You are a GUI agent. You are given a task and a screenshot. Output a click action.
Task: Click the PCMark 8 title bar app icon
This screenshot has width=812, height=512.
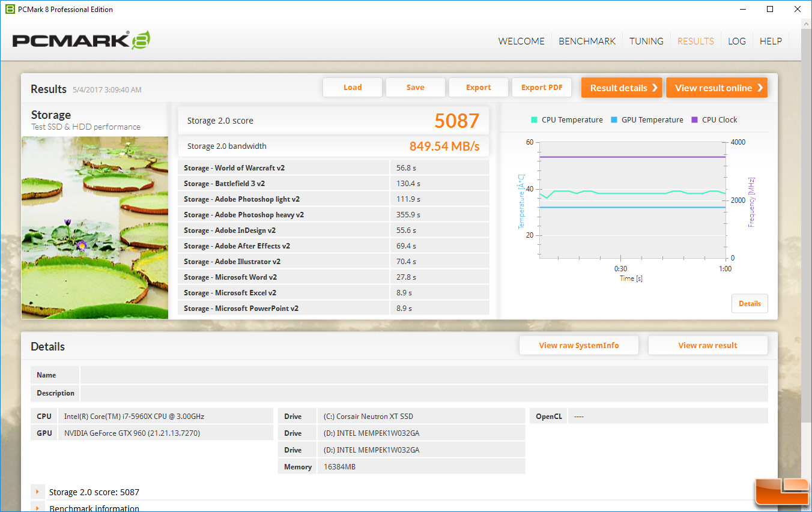click(10, 9)
